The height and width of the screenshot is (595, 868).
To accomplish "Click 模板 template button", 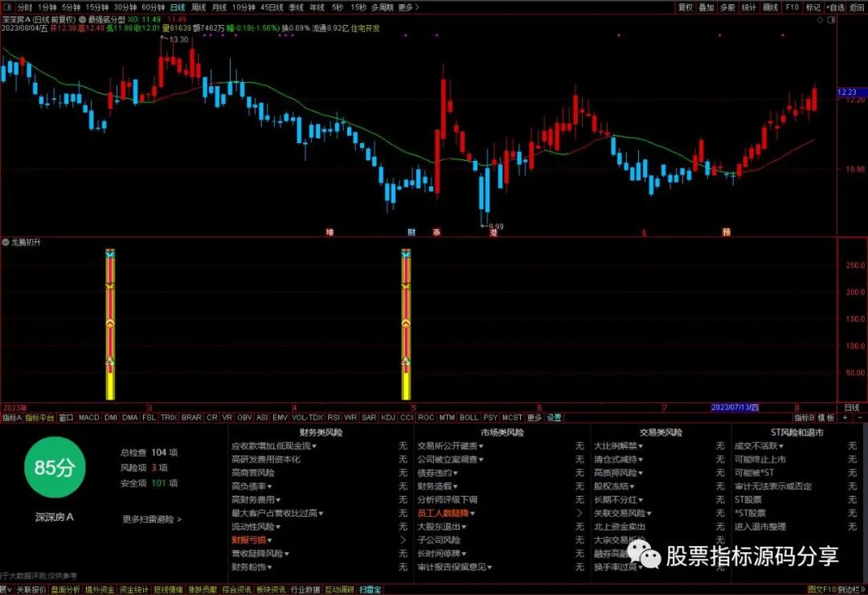I will [x=826, y=418].
